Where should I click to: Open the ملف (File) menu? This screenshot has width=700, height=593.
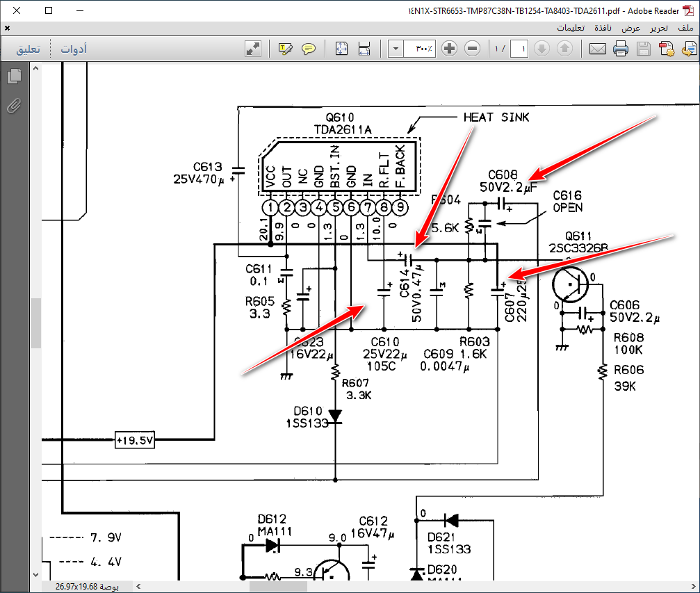click(x=685, y=28)
